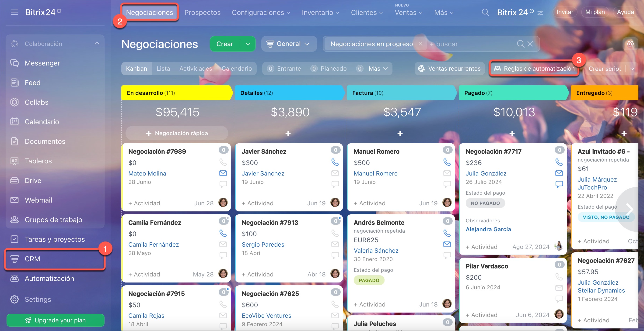Screen dimensions: 644x331
Task: Clear the filter search box with X
Action: point(530,44)
